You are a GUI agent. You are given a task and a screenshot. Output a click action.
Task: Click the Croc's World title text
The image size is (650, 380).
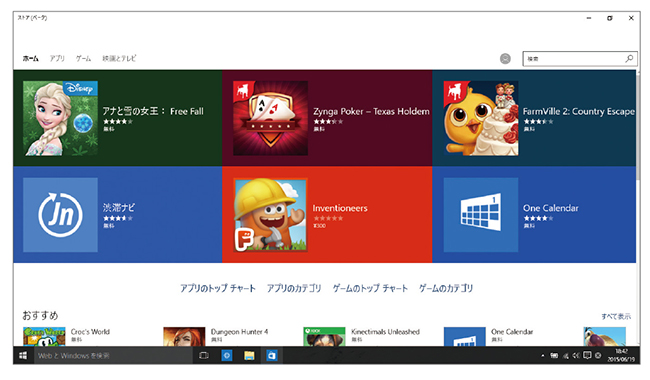(90, 332)
